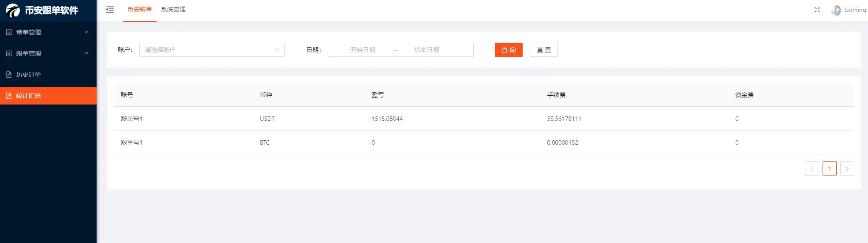Click the 手续费 column header
Screen dimensions: 868x243
pos(556,95)
